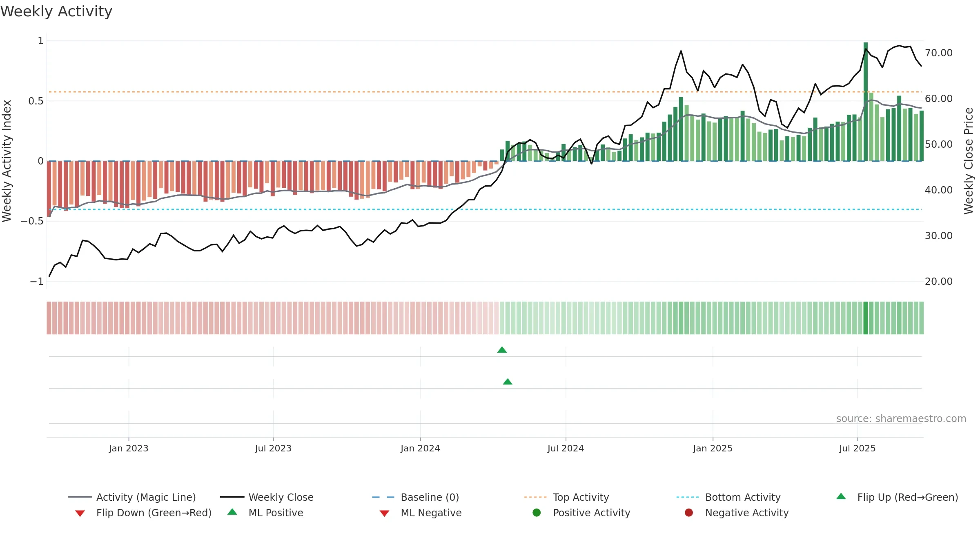Click the orange dotted Top Activity legend line
The width and height of the screenshot is (980, 551).
(x=535, y=497)
